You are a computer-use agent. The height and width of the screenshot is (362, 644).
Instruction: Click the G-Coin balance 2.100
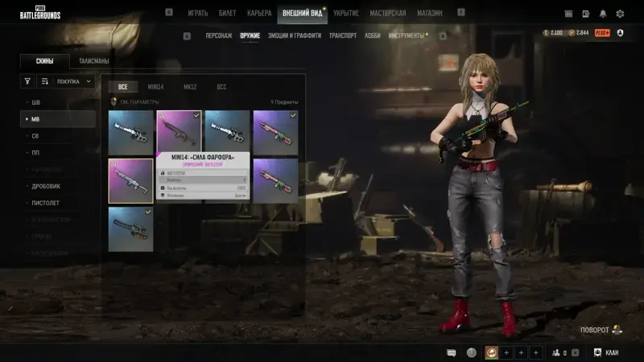click(553, 33)
